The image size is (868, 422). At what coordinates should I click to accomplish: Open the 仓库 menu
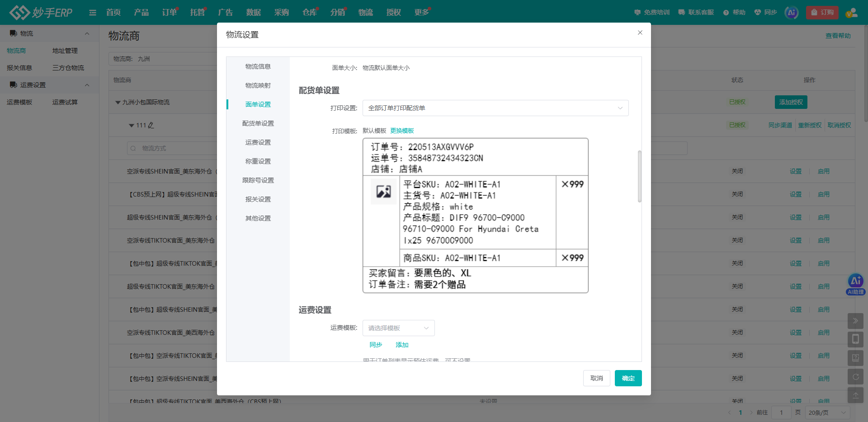coord(310,12)
